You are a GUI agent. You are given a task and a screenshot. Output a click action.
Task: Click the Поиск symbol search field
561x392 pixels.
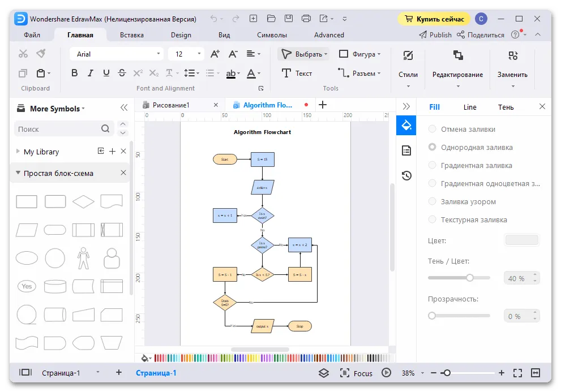[63, 129]
